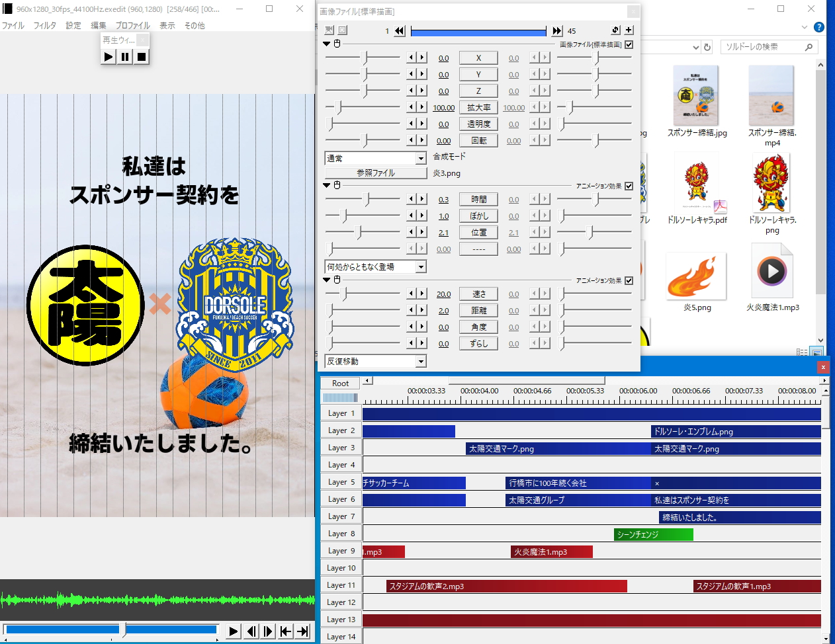Expand Explorer address bar history dropdown
Viewport: 835px width, 644px height.
[x=695, y=47]
